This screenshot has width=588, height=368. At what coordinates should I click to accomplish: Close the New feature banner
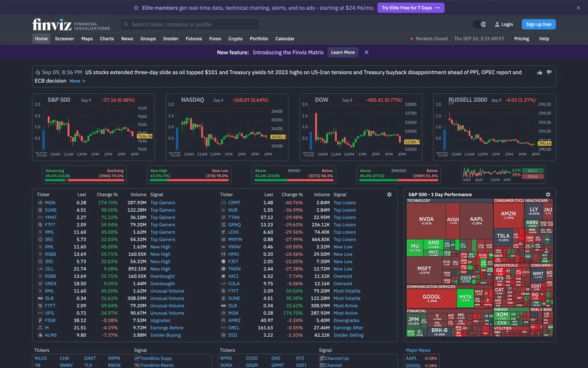coord(366,53)
